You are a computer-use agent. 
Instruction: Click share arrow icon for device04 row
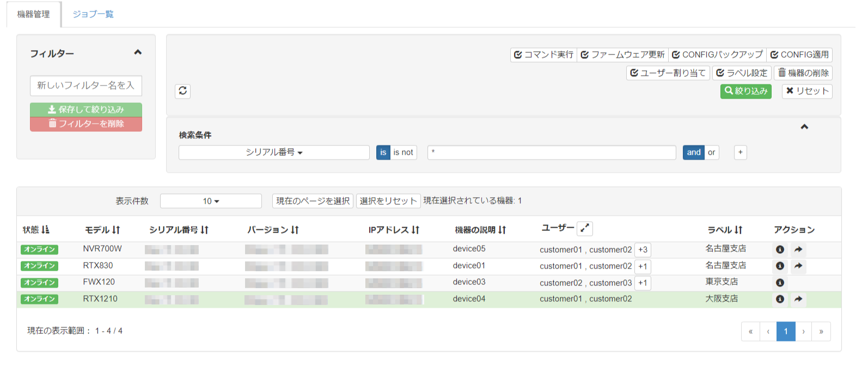(x=798, y=299)
